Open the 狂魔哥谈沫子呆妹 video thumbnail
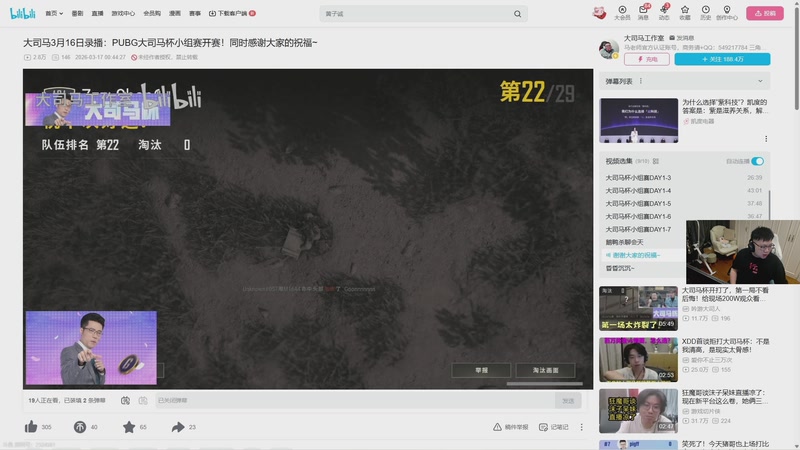This screenshot has width=800, height=450. pyautogui.click(x=638, y=411)
